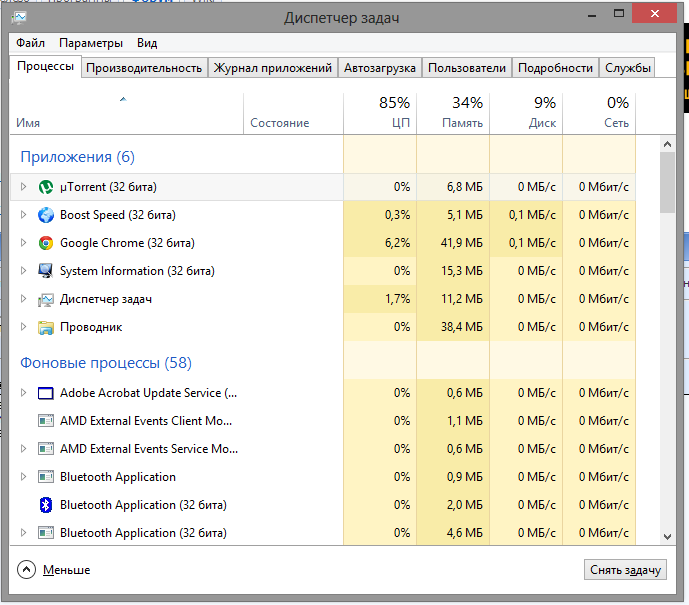The height and width of the screenshot is (605, 689).
Task: Click the Google Chrome icon
Action: [x=45, y=243]
